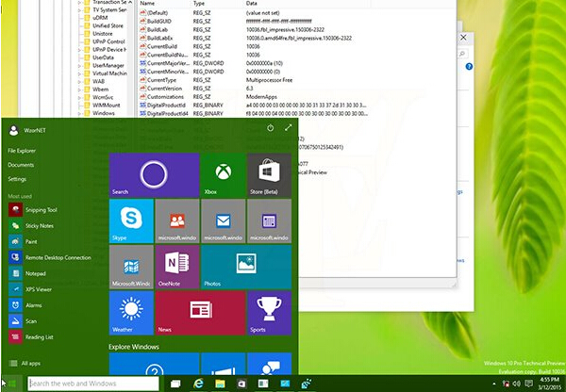This screenshot has width=566, height=392.
Task: Click the WzorNET user account icon
Action: click(14, 130)
